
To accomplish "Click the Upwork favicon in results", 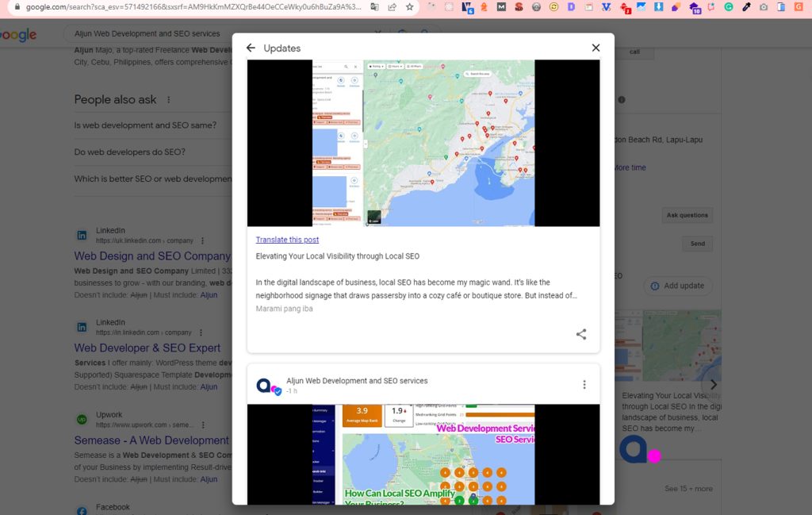I will (x=82, y=420).
